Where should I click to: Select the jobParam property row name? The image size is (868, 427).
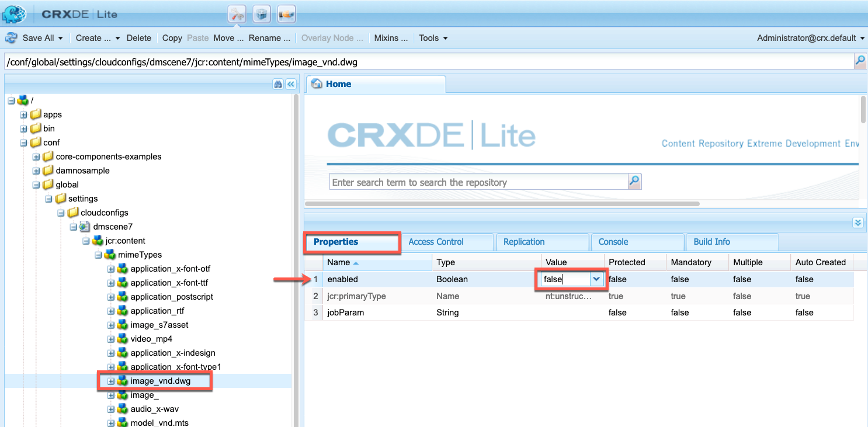coord(346,313)
